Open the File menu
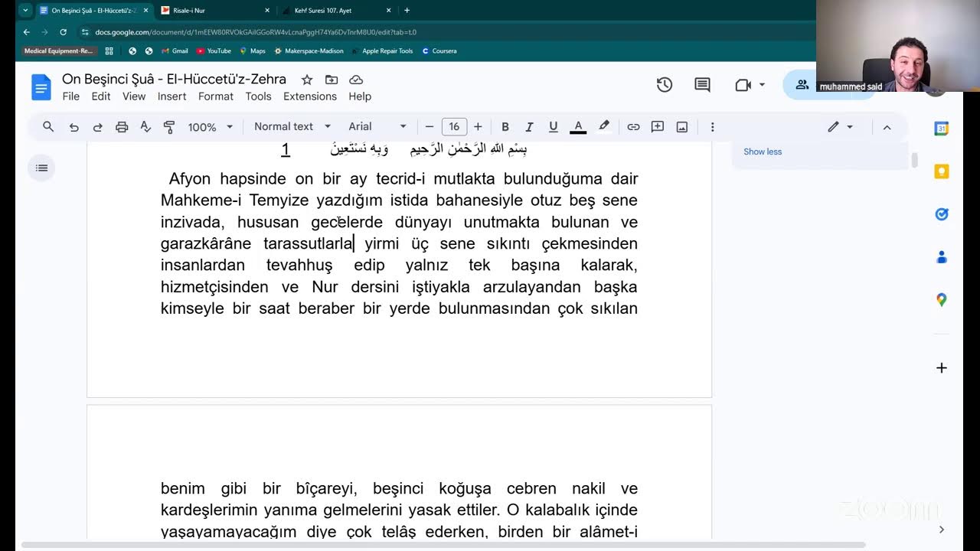 tap(71, 96)
